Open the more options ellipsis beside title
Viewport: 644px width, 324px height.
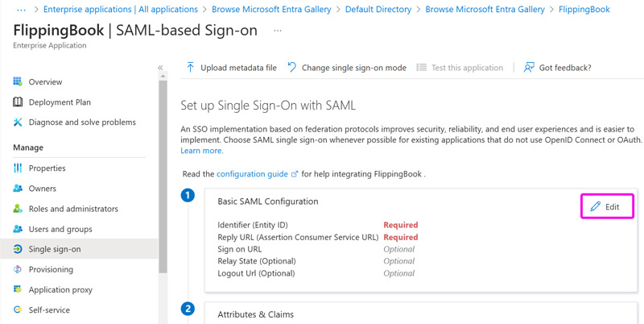click(278, 31)
